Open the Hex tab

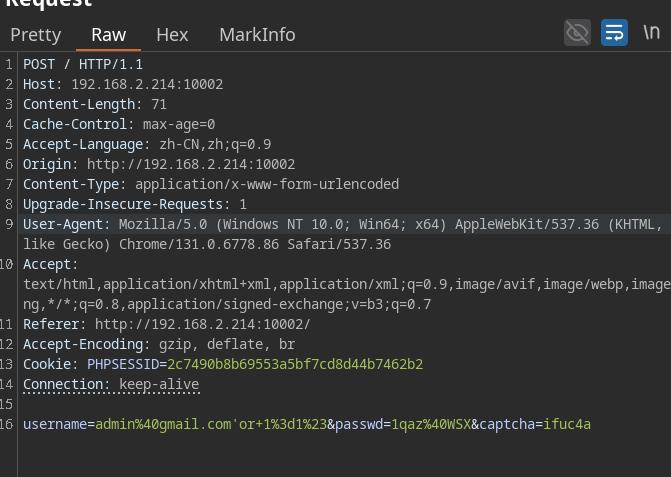click(x=172, y=34)
